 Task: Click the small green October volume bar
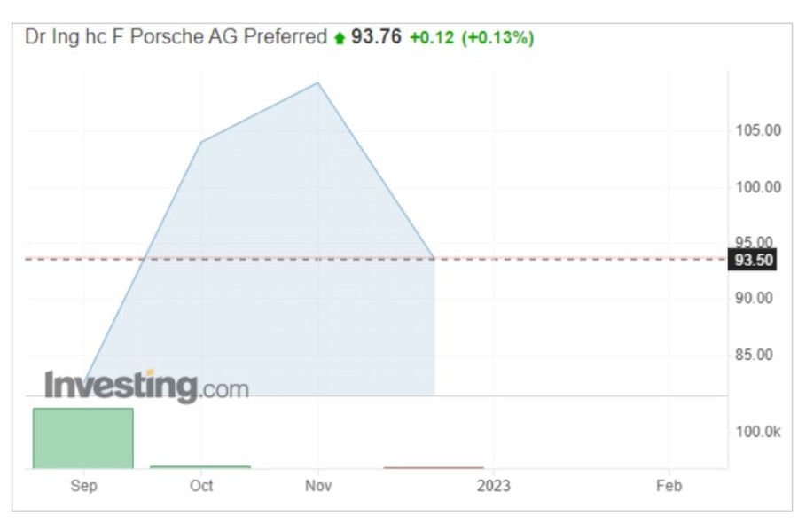pyautogui.click(x=200, y=466)
